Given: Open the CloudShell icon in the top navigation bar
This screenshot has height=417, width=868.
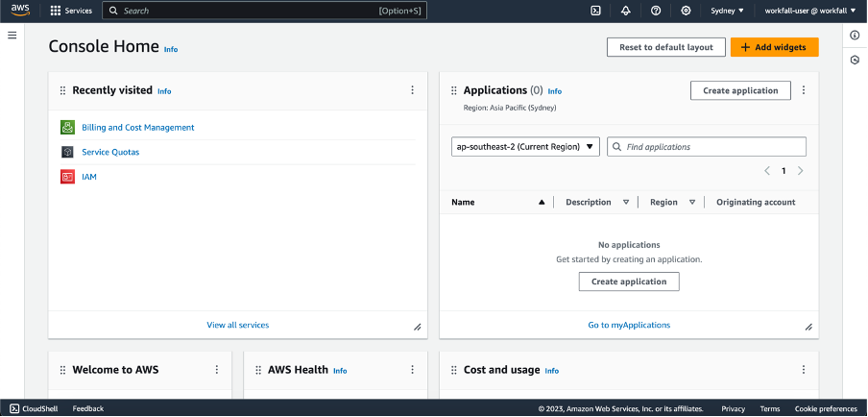Looking at the screenshot, I should coord(595,11).
